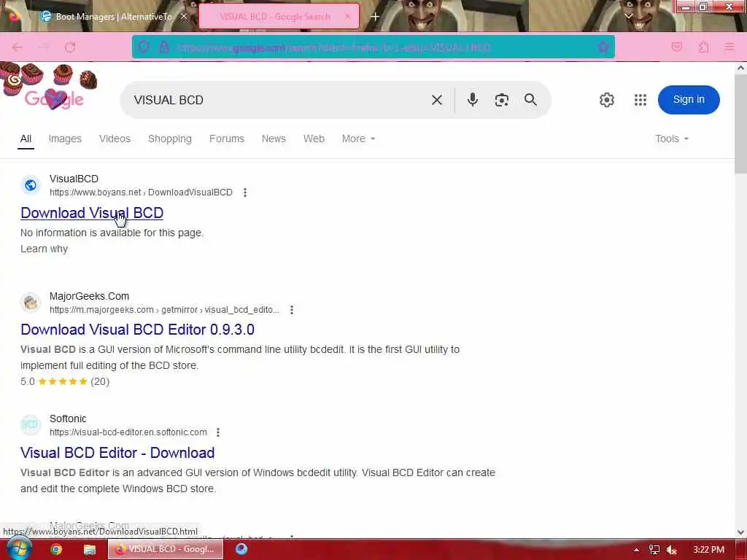Viewport: 747px width, 560px height.
Task: Open Visual BCD Editor - Download link
Action: (117, 453)
